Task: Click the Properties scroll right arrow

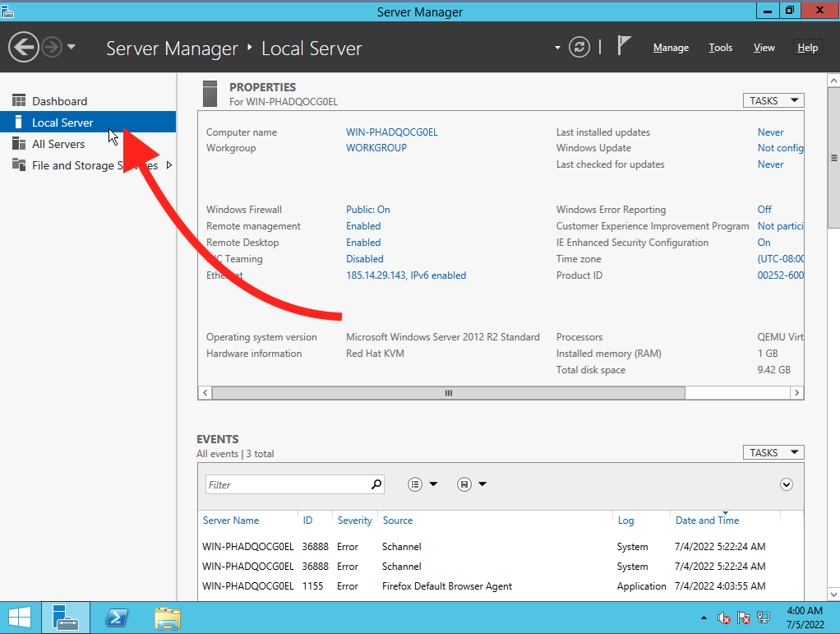Action: pyautogui.click(x=796, y=393)
